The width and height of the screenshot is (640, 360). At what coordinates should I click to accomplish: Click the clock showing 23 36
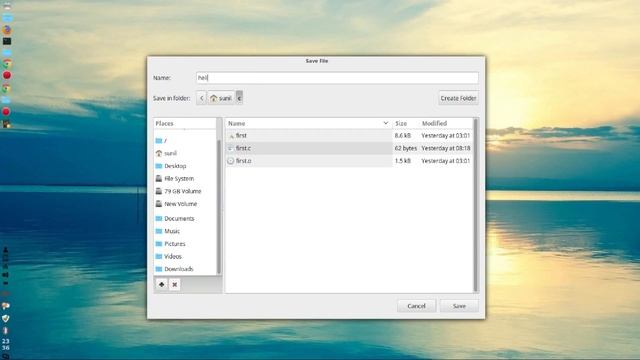pos(5,344)
